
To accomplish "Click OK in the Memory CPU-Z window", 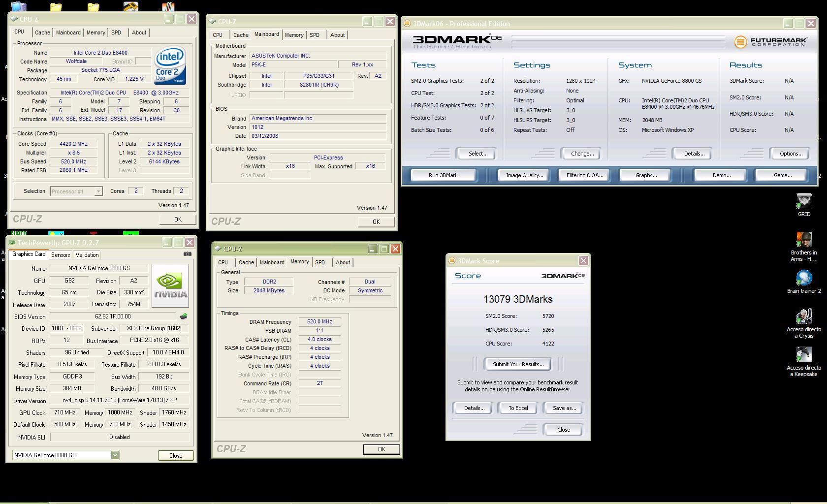I will [x=382, y=449].
